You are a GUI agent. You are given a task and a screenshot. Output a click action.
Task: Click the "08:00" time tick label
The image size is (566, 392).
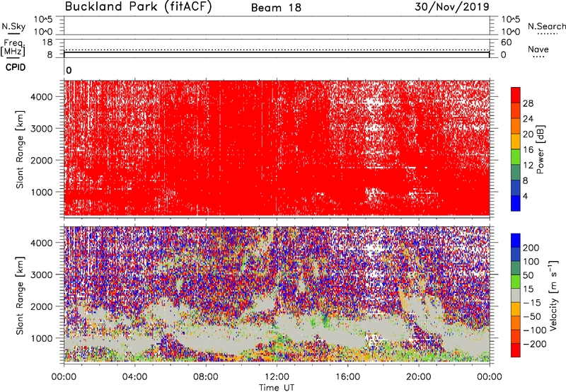(206, 377)
